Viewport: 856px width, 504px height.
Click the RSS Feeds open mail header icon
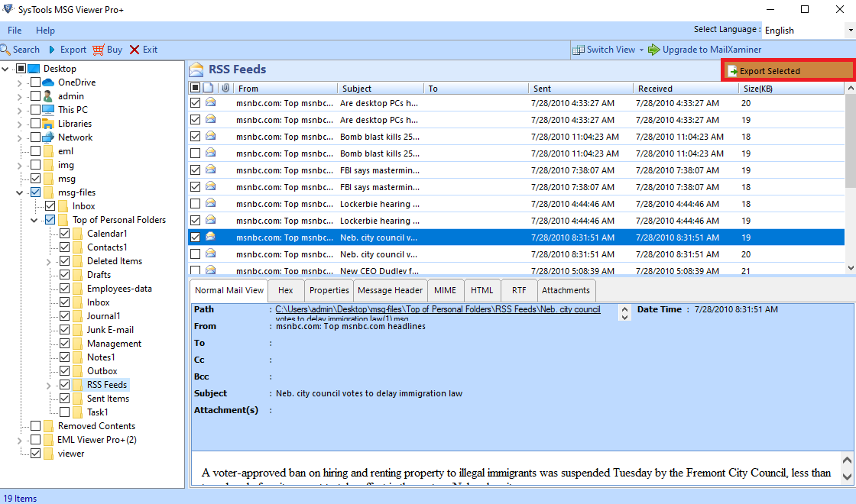pos(196,69)
